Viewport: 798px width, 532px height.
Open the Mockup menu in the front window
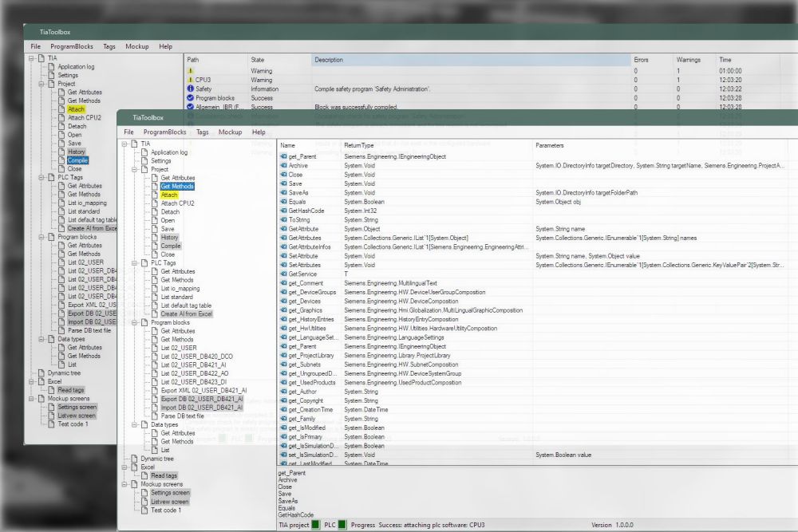[230, 132]
